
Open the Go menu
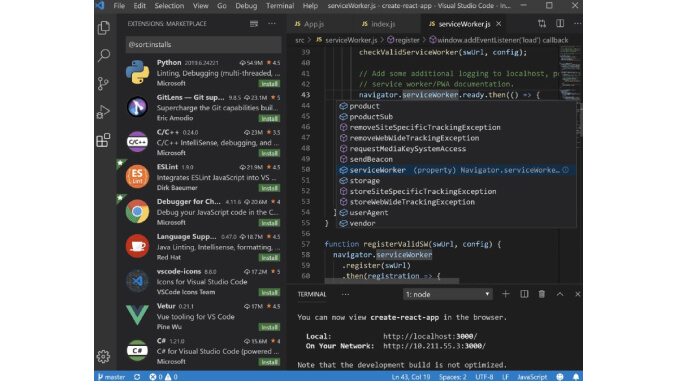[x=222, y=6]
